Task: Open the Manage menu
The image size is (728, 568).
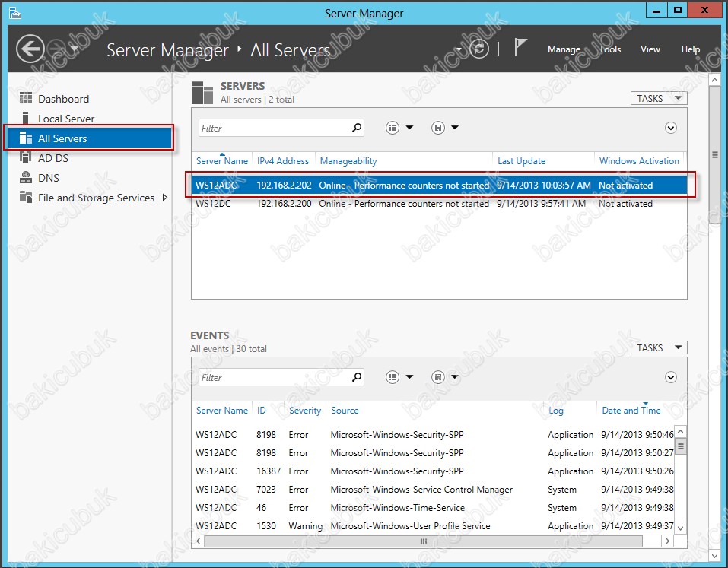Action: [564, 49]
